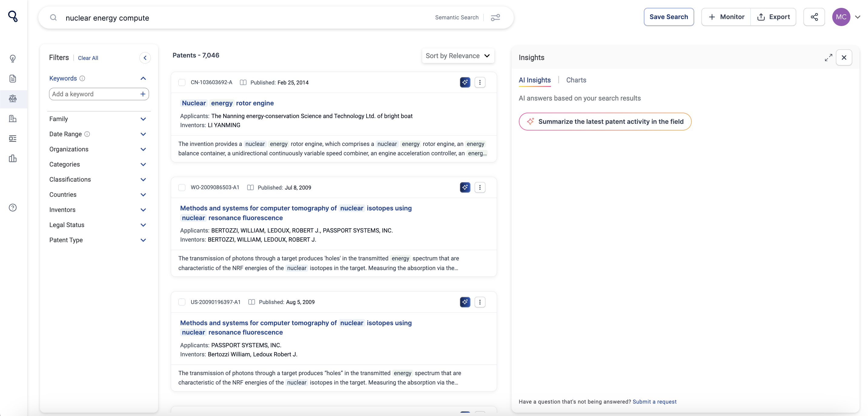
Task: Open more options for CN-103603692-A
Action: click(480, 82)
